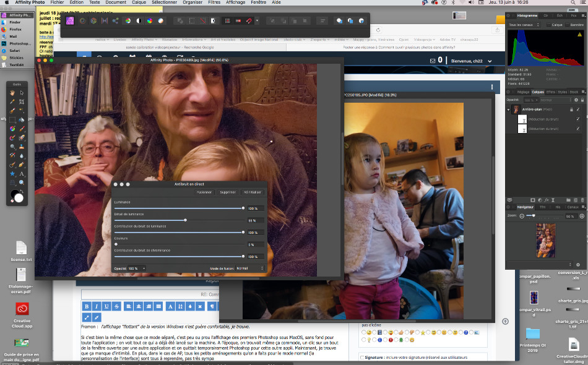The height and width of the screenshot is (365, 588).
Task: Open Mode de fusion dropdown in denoise dialog
Action: (x=250, y=268)
